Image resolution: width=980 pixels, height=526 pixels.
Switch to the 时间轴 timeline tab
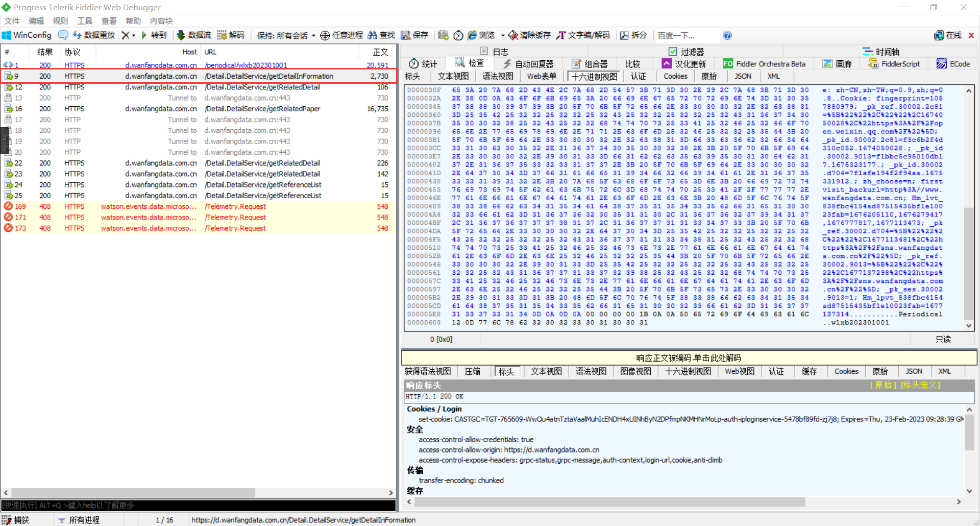point(881,52)
